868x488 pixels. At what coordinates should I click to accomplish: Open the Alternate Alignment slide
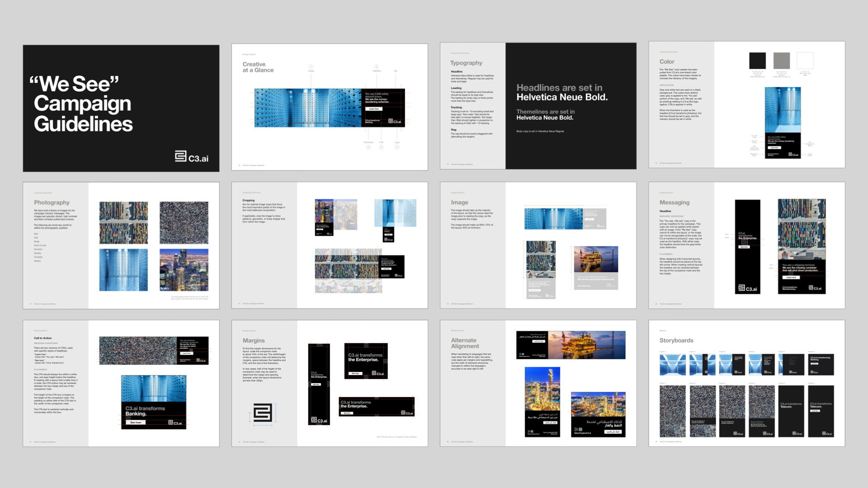click(x=538, y=384)
